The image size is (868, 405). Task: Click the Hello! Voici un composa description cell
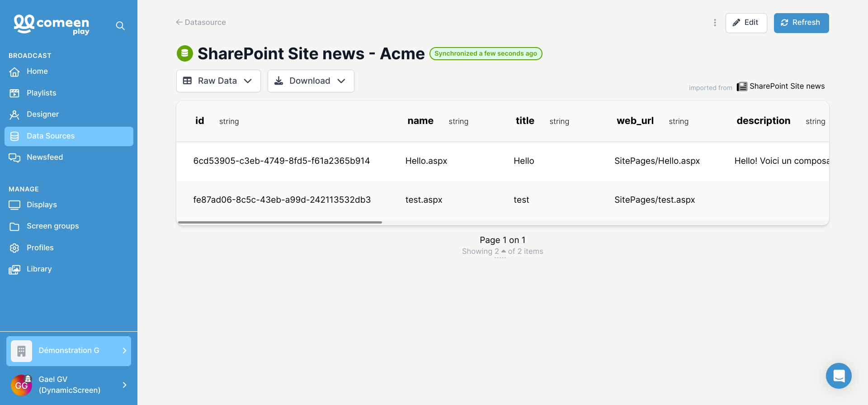tap(782, 161)
